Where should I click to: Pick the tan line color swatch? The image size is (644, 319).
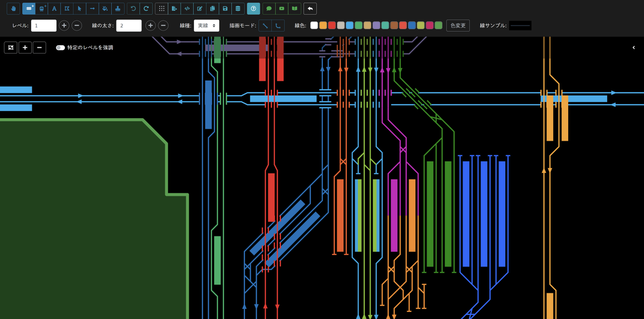(x=367, y=25)
